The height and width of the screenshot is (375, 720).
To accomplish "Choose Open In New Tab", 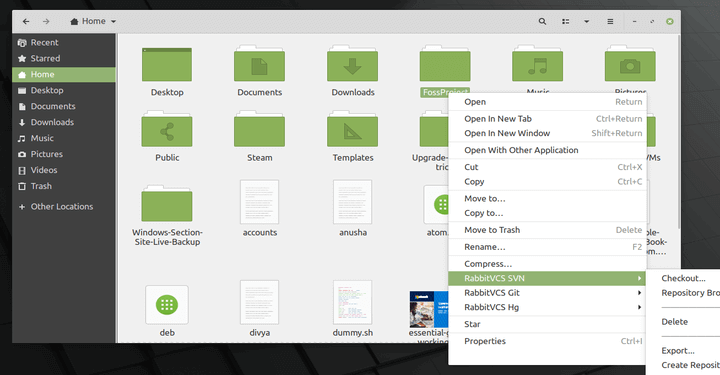I will pos(547,119).
